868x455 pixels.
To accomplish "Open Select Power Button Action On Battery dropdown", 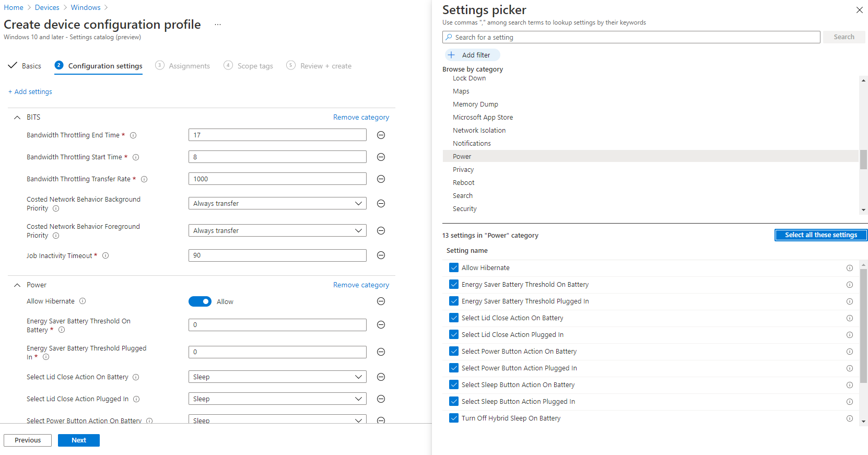I will (x=277, y=419).
